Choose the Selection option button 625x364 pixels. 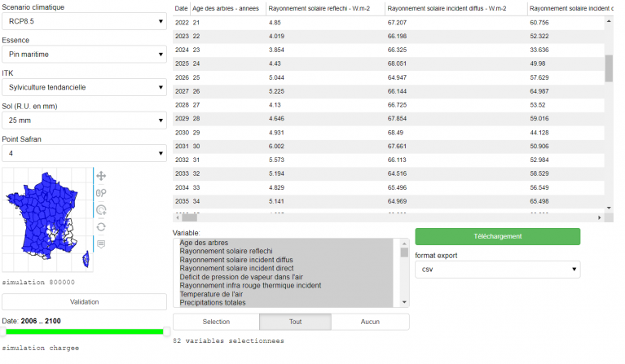[x=216, y=322]
